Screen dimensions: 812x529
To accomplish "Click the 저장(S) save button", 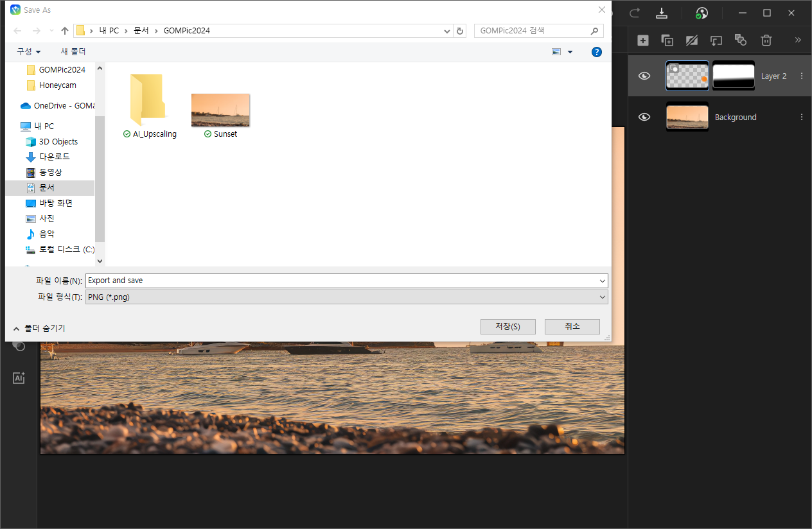I will [507, 326].
